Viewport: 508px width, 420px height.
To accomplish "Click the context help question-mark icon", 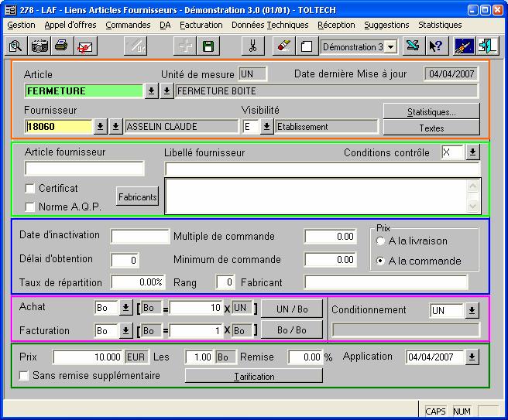I will (436, 46).
